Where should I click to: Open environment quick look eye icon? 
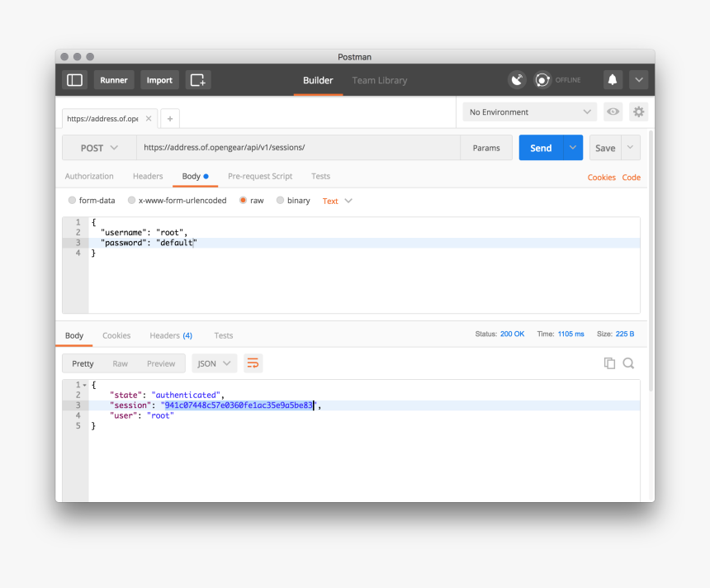(613, 111)
